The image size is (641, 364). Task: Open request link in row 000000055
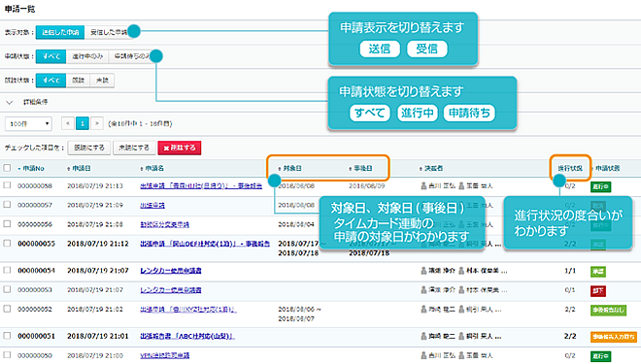(x=205, y=244)
